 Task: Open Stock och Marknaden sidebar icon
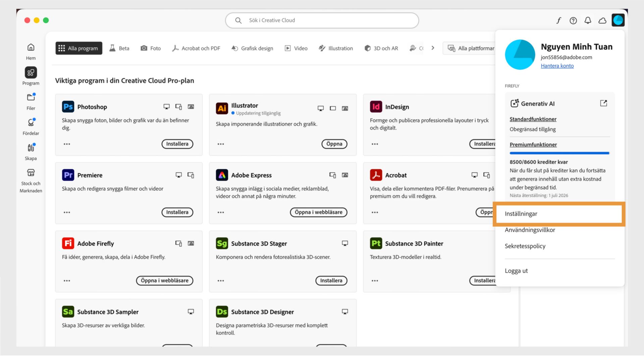click(x=31, y=173)
